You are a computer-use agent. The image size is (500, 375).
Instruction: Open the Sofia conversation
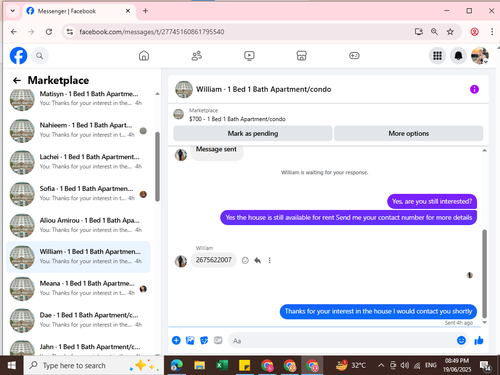[x=78, y=194]
